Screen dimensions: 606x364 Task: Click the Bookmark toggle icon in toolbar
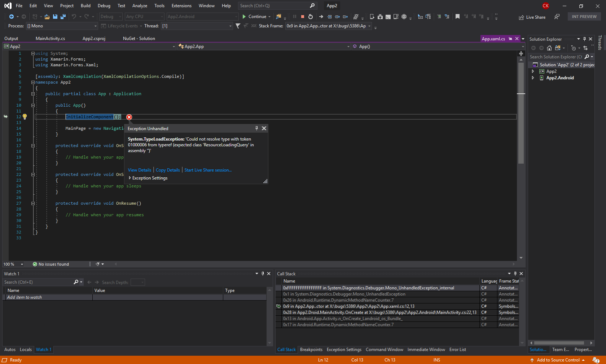[457, 17]
